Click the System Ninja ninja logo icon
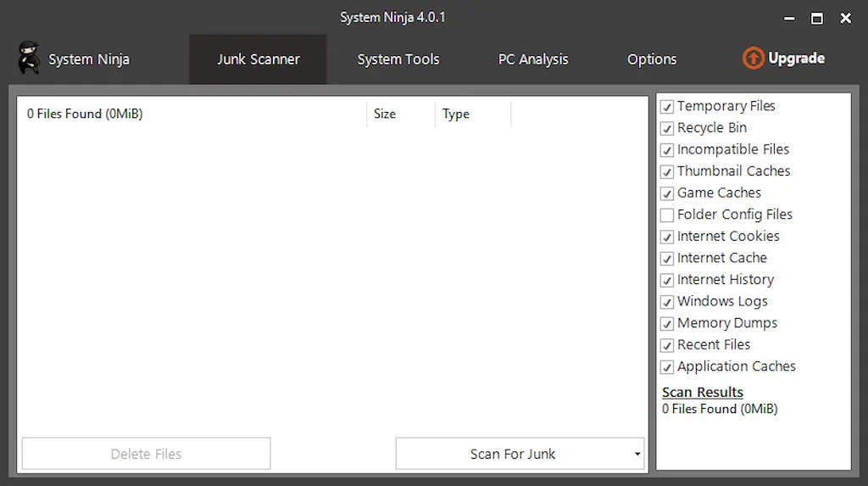Screen dimensions: 868x486 point(28,58)
